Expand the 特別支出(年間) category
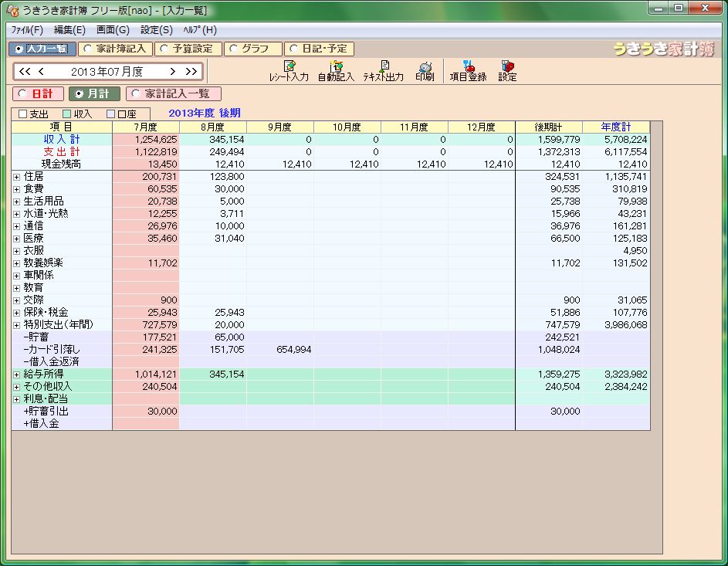 point(17,325)
